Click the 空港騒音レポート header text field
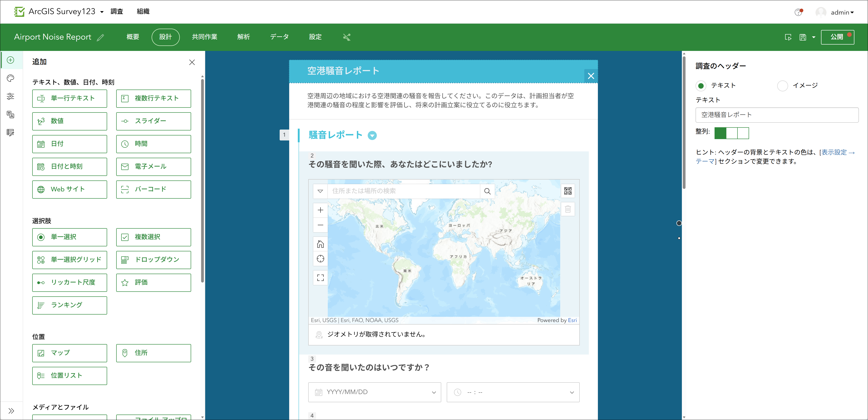Viewport: 868px width, 420px height. (x=776, y=115)
